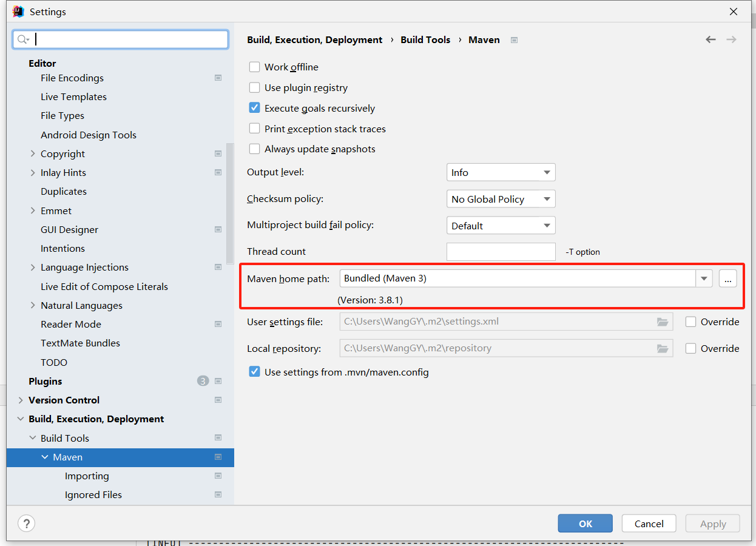Expand the Natural Languages node
Screen dimensions: 756x546
tap(33, 305)
